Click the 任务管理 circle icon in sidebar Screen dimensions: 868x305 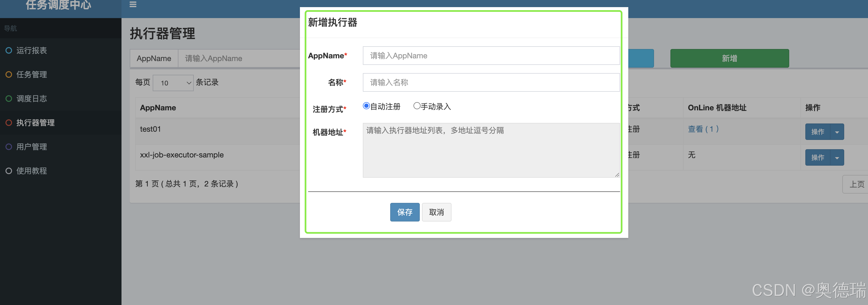[x=9, y=74]
